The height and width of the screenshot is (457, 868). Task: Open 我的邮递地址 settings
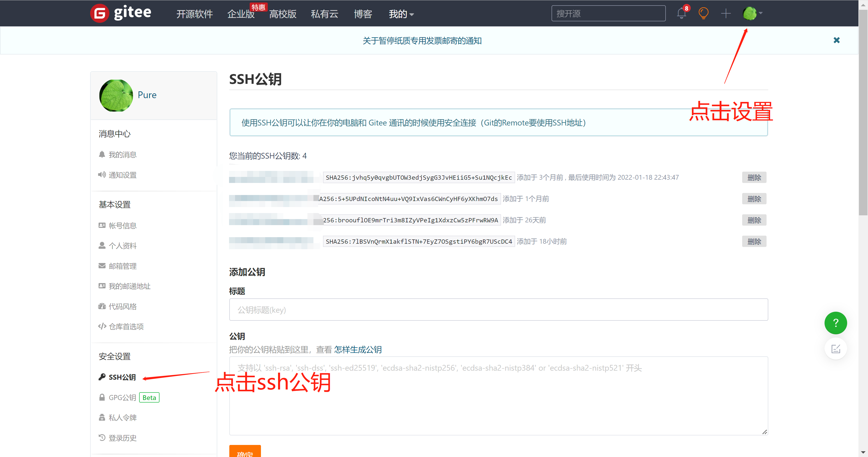point(129,286)
